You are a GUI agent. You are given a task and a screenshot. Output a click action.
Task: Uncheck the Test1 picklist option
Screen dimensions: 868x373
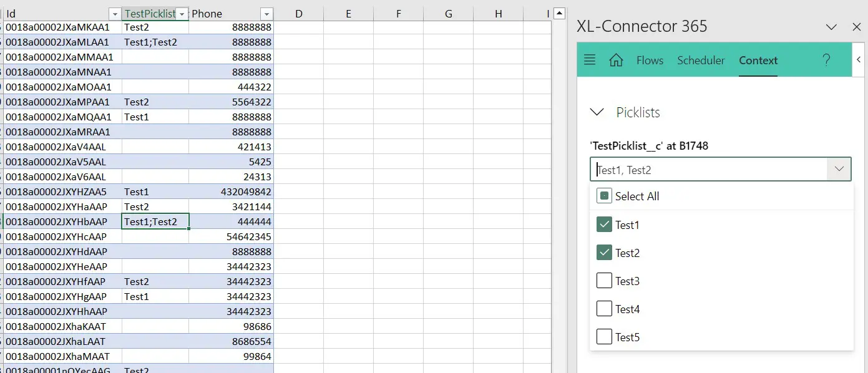pyautogui.click(x=604, y=225)
